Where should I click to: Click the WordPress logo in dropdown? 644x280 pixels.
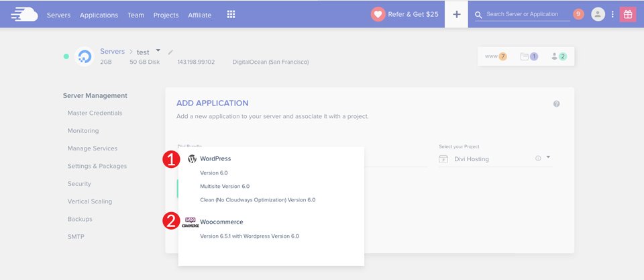193,158
